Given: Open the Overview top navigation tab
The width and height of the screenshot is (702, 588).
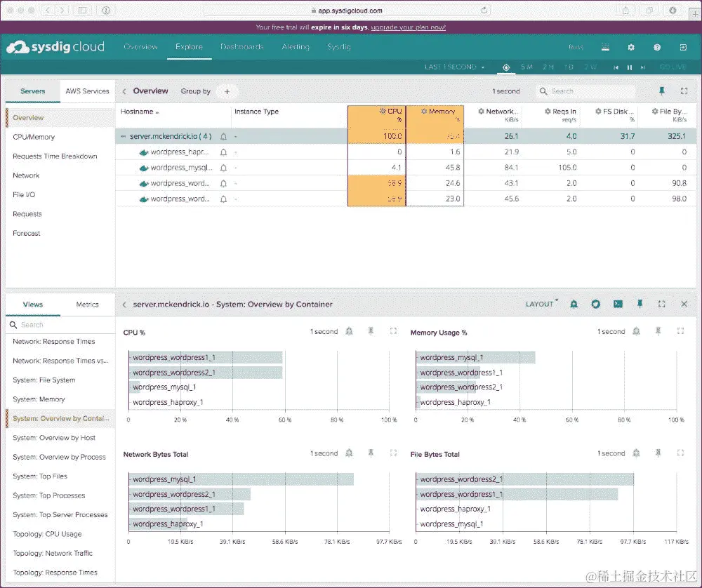Looking at the screenshot, I should [140, 47].
